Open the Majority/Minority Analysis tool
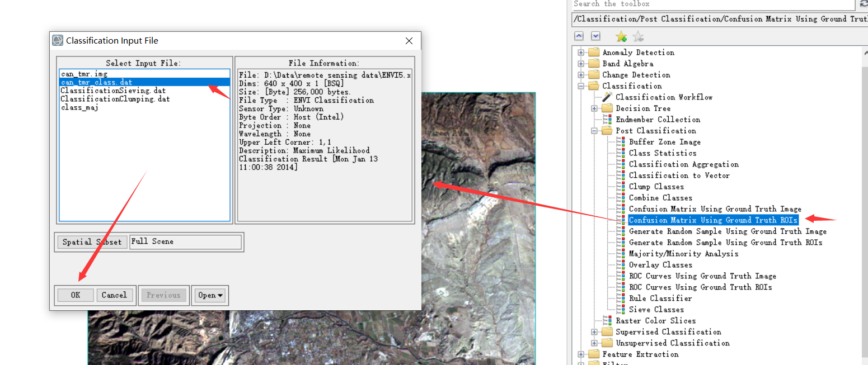Image resolution: width=868 pixels, height=365 pixels. pyautogui.click(x=684, y=254)
